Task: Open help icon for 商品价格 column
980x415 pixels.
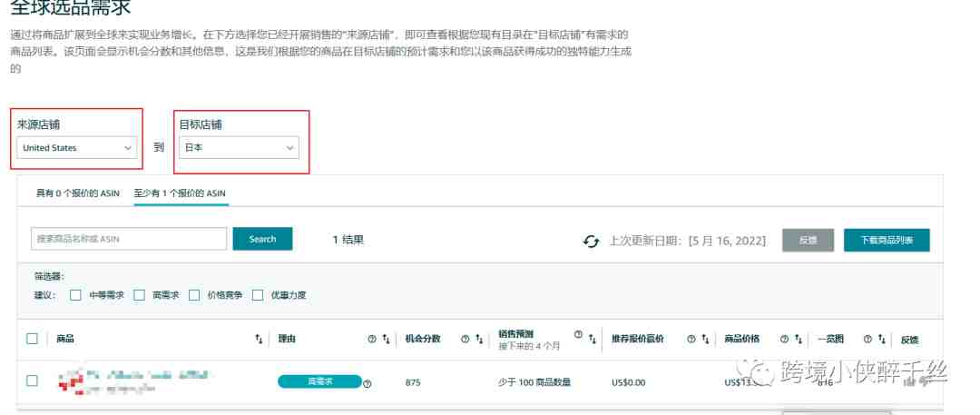Action: (784, 339)
